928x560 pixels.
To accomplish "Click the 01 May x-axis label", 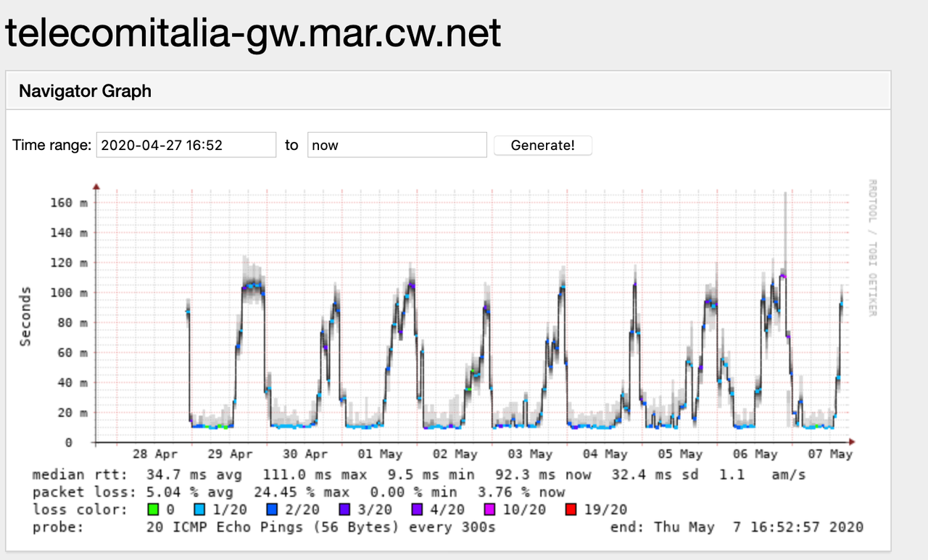I will (x=381, y=454).
